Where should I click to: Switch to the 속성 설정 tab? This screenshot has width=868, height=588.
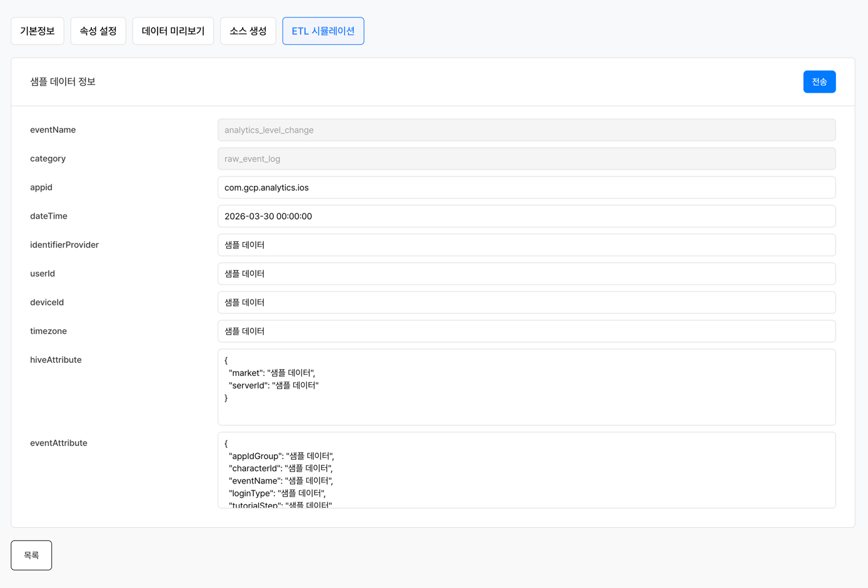tap(98, 31)
